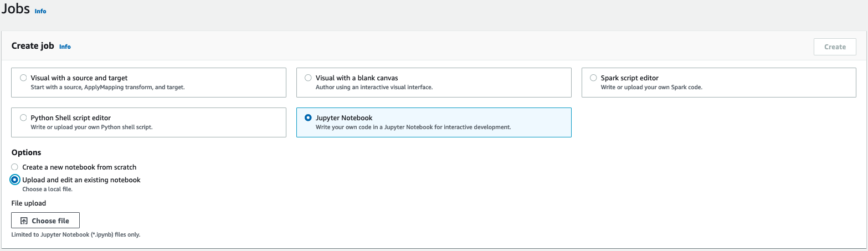
Task: Click 'Choose a local file.' hint text
Action: (x=47, y=189)
